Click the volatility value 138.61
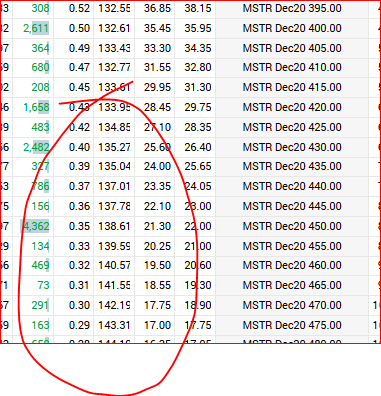381x396 pixels. pos(114,226)
